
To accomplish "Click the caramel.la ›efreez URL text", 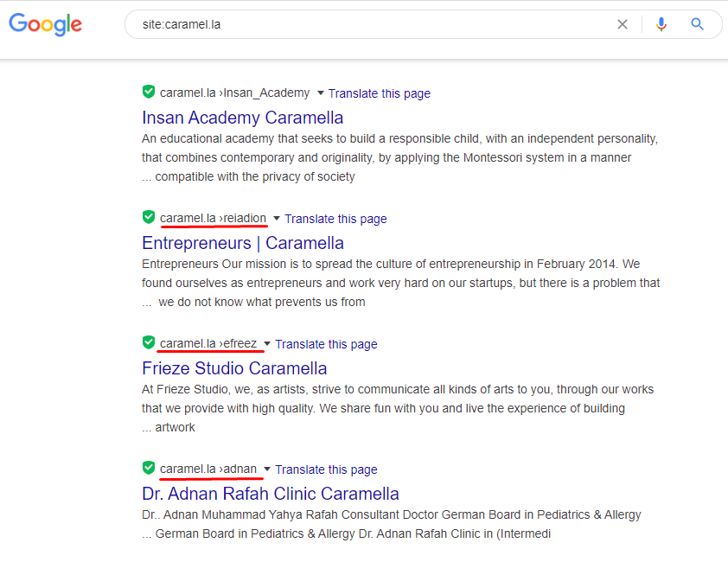I will pos(208,344).
